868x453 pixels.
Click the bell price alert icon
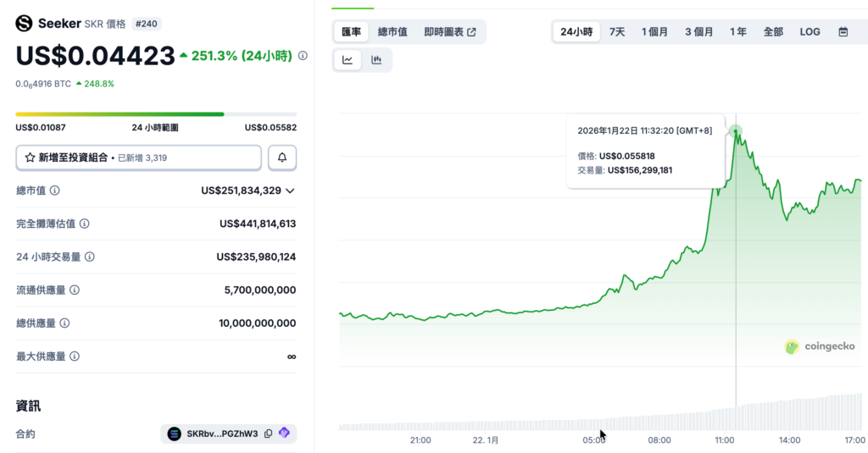282,157
